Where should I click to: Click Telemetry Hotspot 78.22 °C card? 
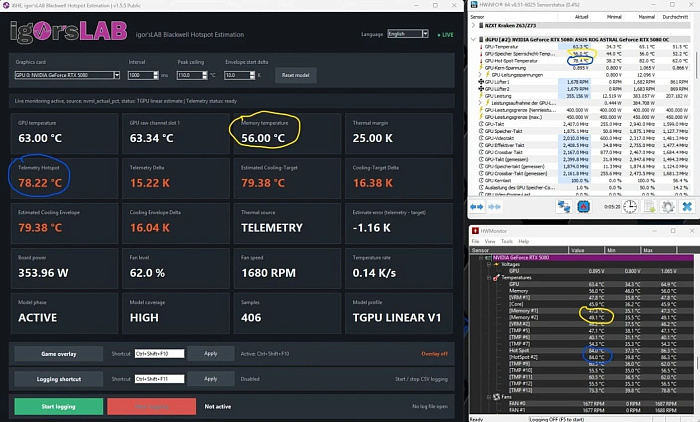64,178
